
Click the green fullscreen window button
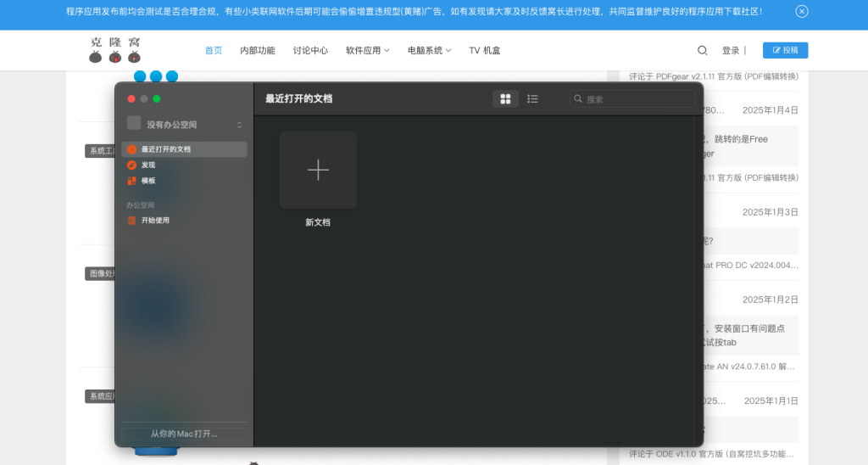(x=157, y=98)
